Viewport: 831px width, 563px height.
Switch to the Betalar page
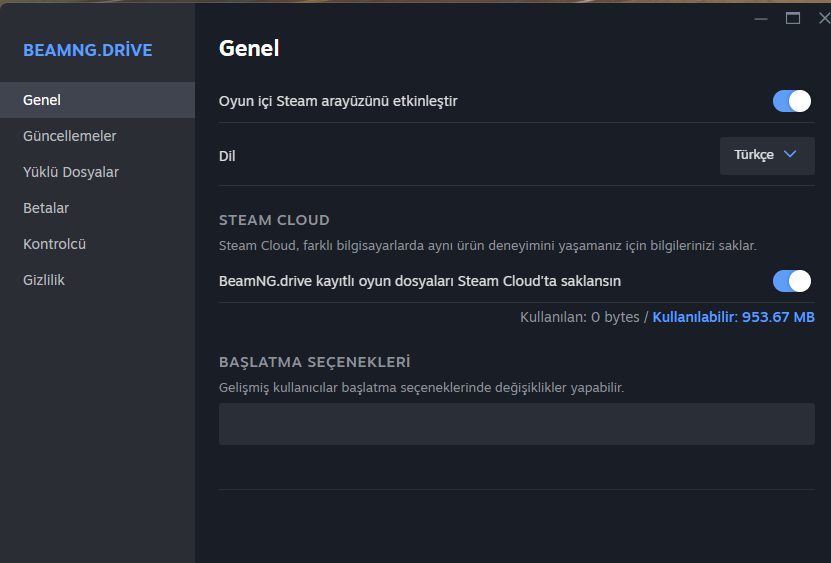pos(46,208)
